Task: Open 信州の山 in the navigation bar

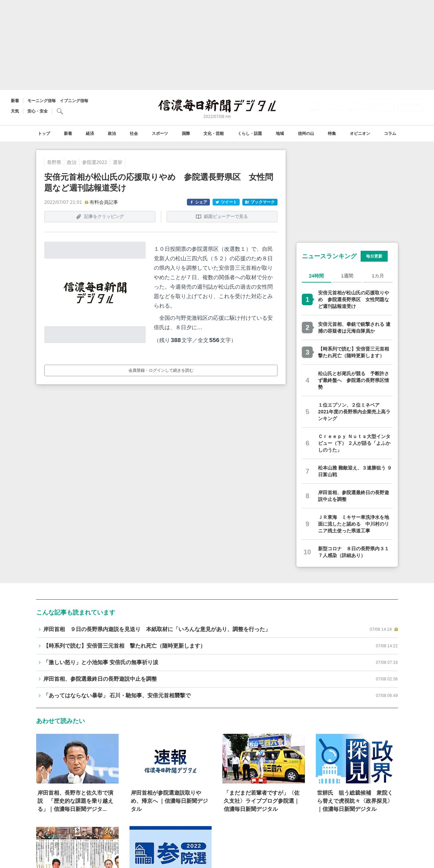Action: point(306,134)
